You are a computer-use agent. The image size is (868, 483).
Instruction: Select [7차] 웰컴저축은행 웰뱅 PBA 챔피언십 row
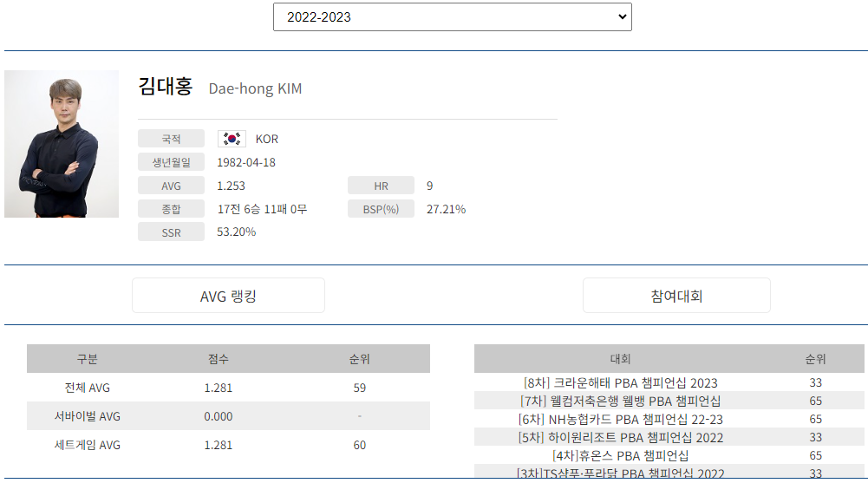[x=669, y=401]
